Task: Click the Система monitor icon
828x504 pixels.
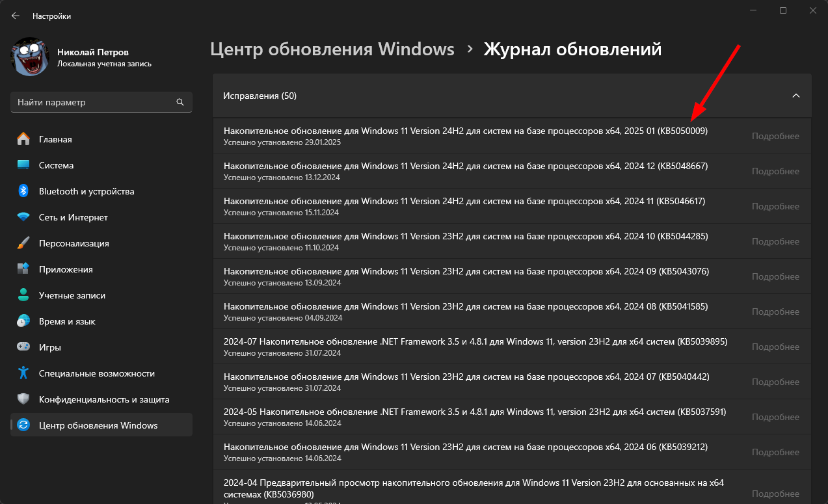Action: [x=23, y=165]
